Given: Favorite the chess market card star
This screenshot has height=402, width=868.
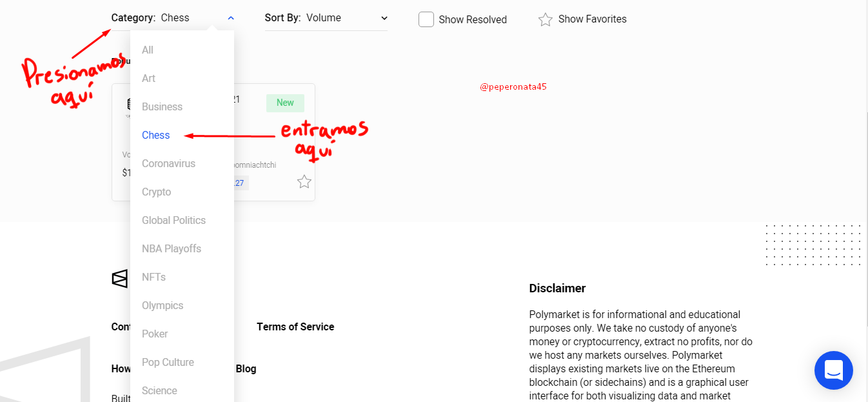Looking at the screenshot, I should point(304,182).
